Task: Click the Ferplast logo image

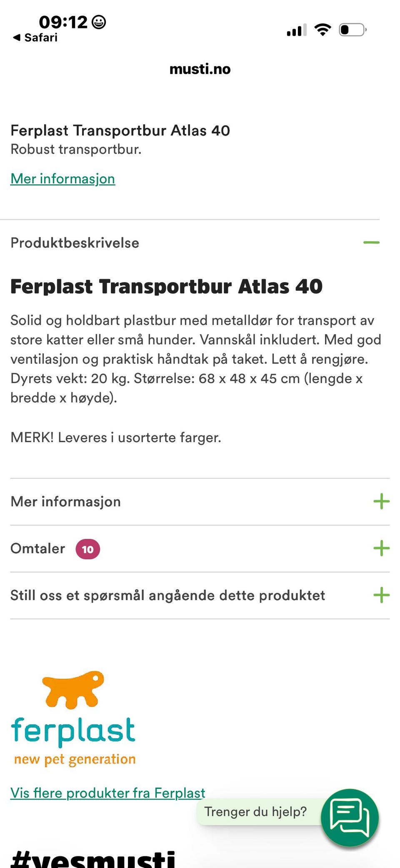Action: click(x=73, y=718)
